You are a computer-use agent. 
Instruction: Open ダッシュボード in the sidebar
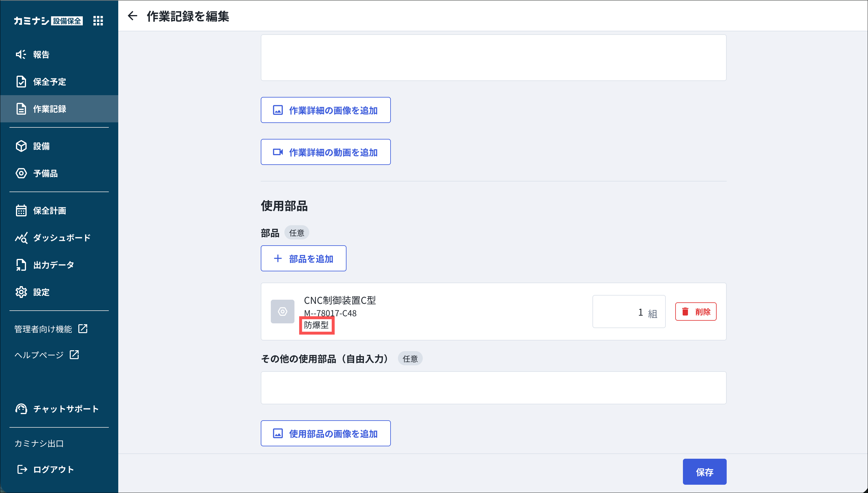coord(61,238)
